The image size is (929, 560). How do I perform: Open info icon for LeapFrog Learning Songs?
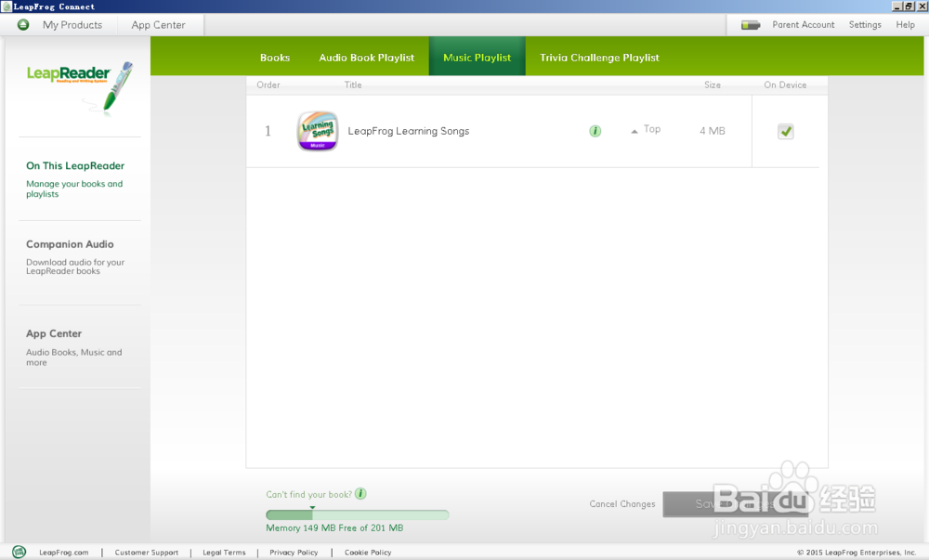coord(595,131)
